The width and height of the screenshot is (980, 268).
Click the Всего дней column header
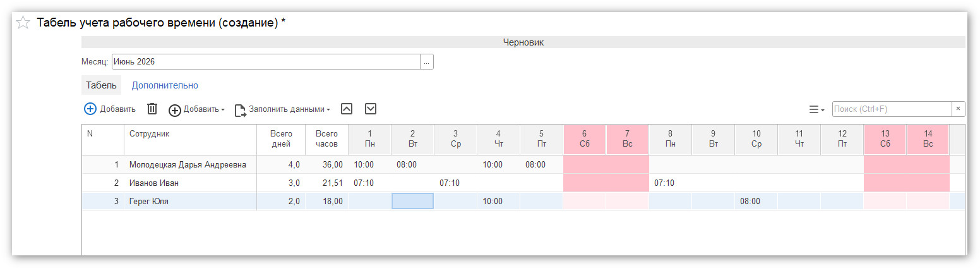pos(280,140)
